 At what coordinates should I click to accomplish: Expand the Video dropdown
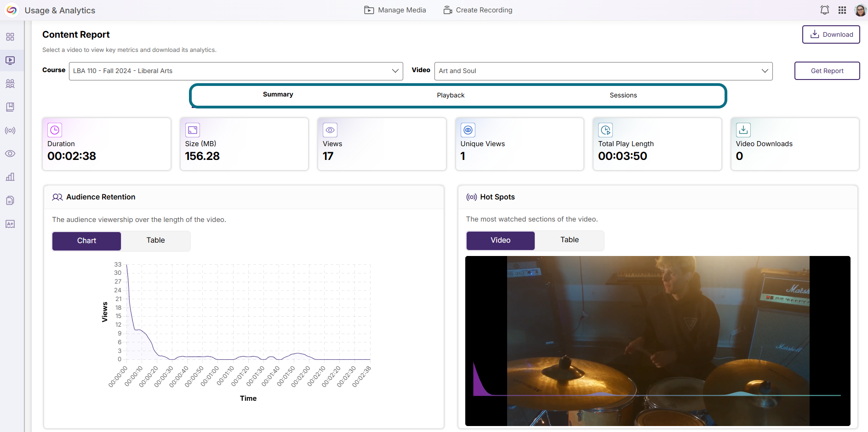(603, 71)
